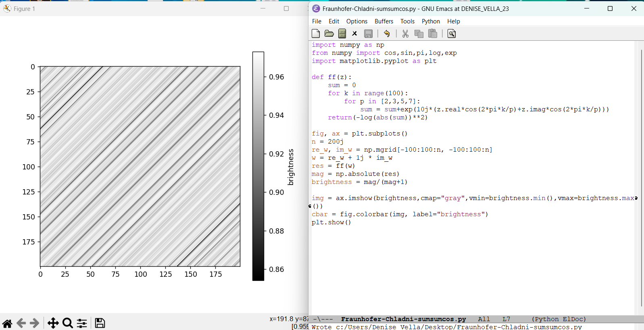The image size is (644, 330).
Task: Click the Emacs New File toolbar icon
Action: (316, 33)
